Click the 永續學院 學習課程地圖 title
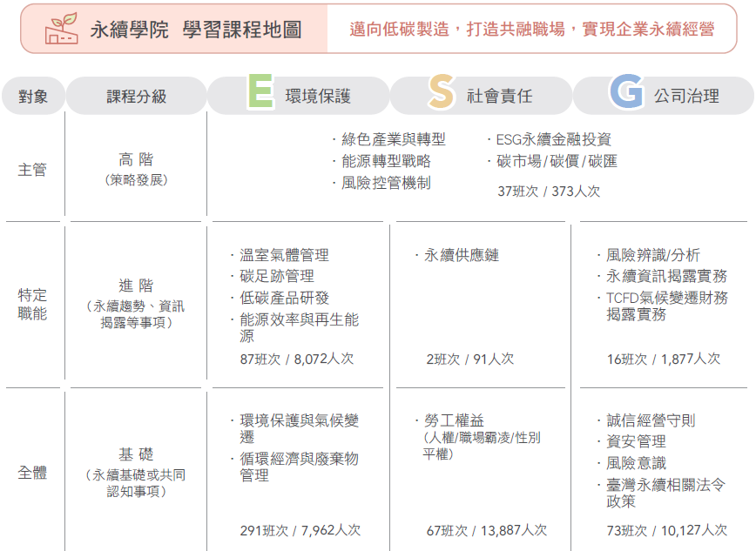 click(x=196, y=30)
